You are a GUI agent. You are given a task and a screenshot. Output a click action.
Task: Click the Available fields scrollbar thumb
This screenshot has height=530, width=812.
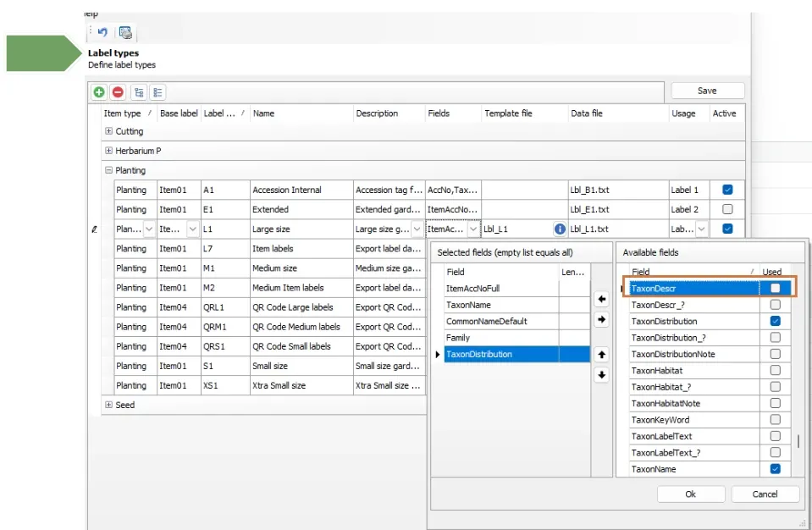pos(798,441)
